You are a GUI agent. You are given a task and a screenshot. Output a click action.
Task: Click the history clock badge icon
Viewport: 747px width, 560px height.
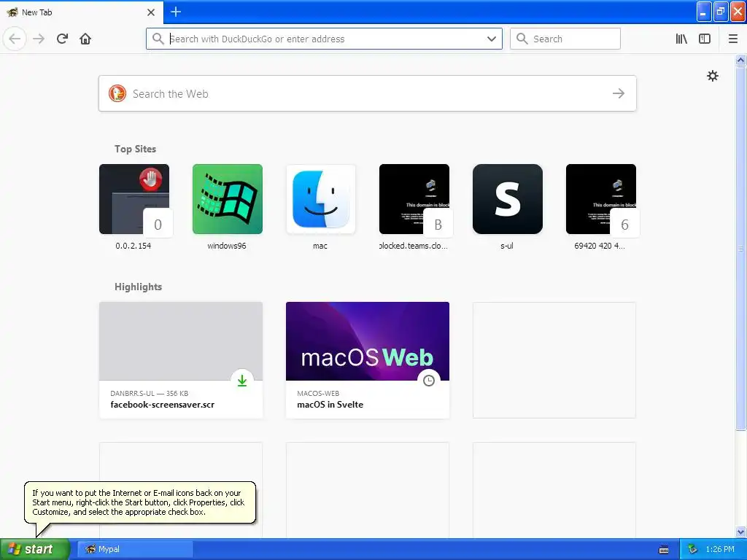[429, 381]
